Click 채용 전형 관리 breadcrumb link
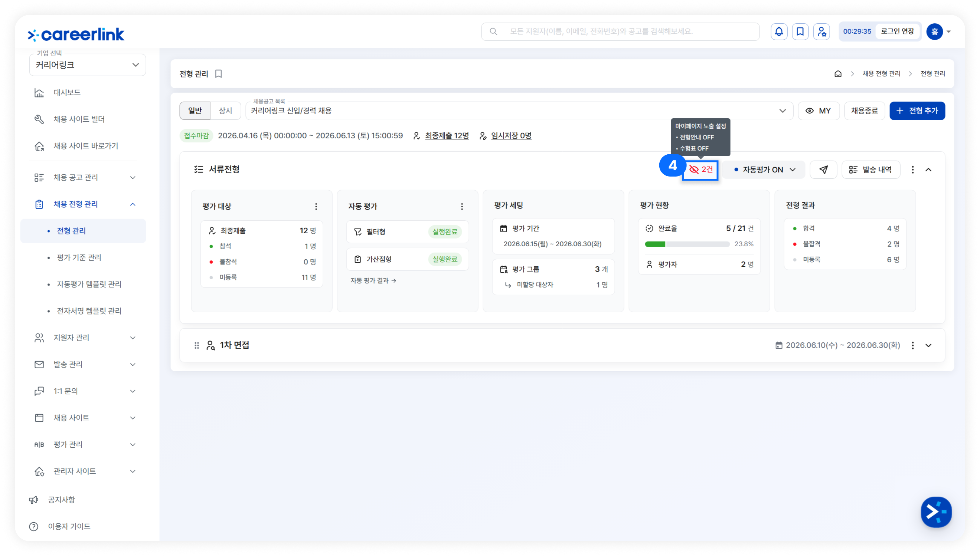 tap(881, 74)
